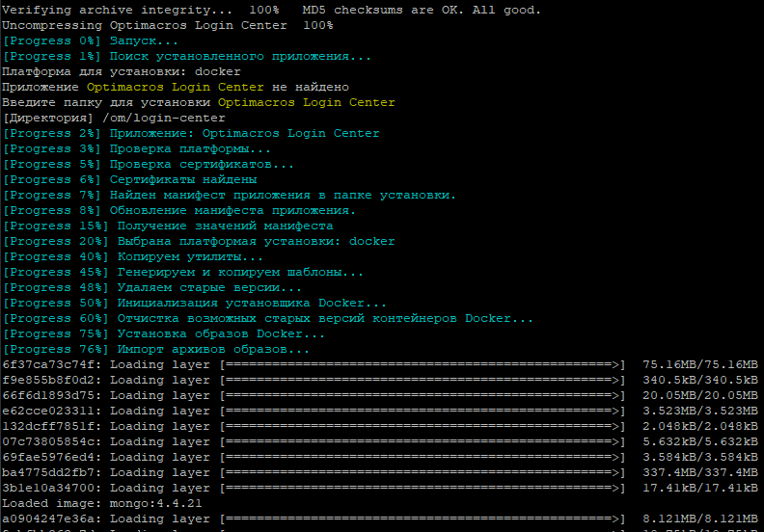Select 'Отчистка возможных старых версий' line

click(267, 318)
